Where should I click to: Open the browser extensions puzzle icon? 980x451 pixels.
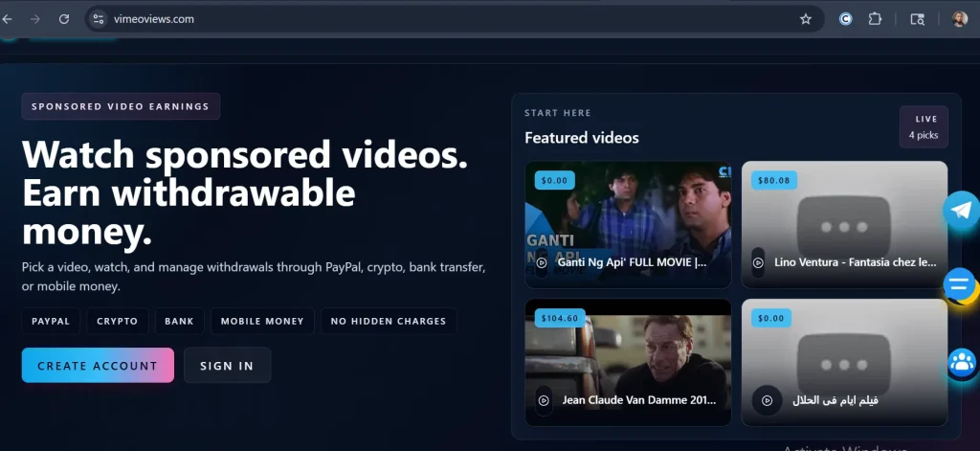(875, 19)
